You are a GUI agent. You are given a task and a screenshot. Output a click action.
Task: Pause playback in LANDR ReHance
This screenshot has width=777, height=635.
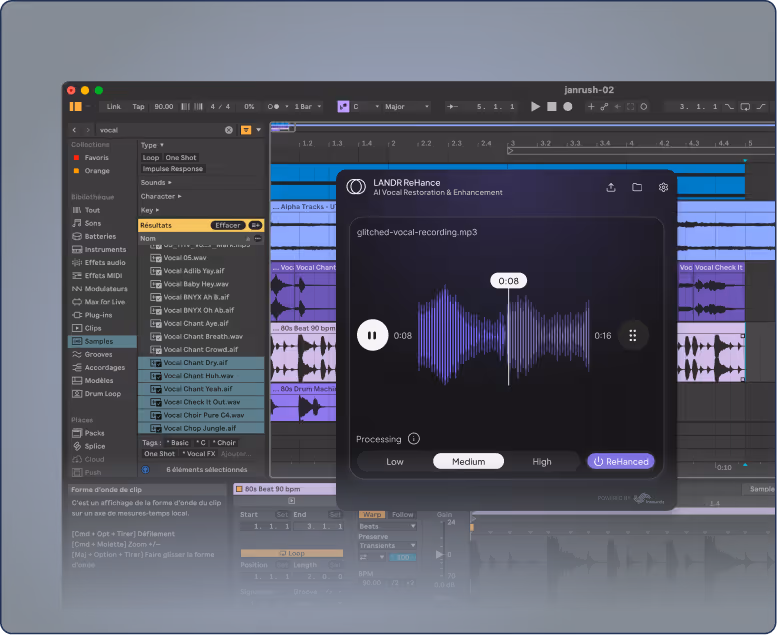[x=372, y=336]
